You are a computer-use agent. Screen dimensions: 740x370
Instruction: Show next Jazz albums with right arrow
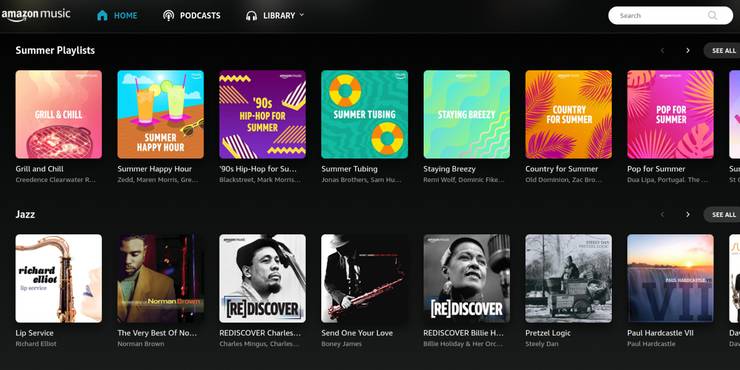(x=688, y=215)
